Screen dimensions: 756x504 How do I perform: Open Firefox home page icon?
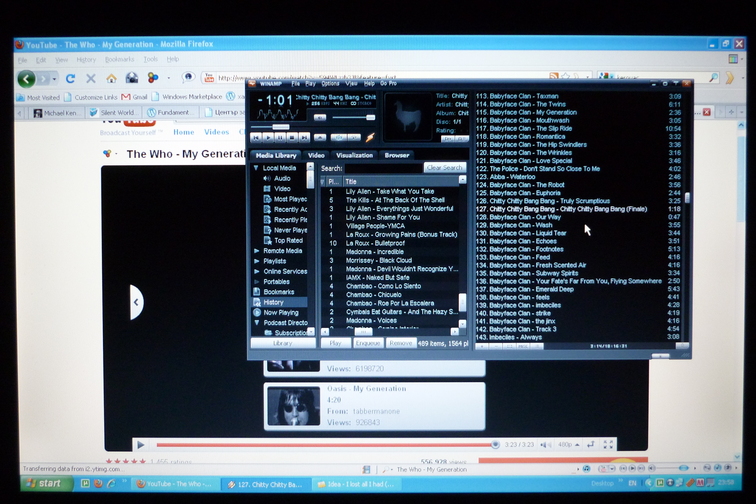coord(111,78)
